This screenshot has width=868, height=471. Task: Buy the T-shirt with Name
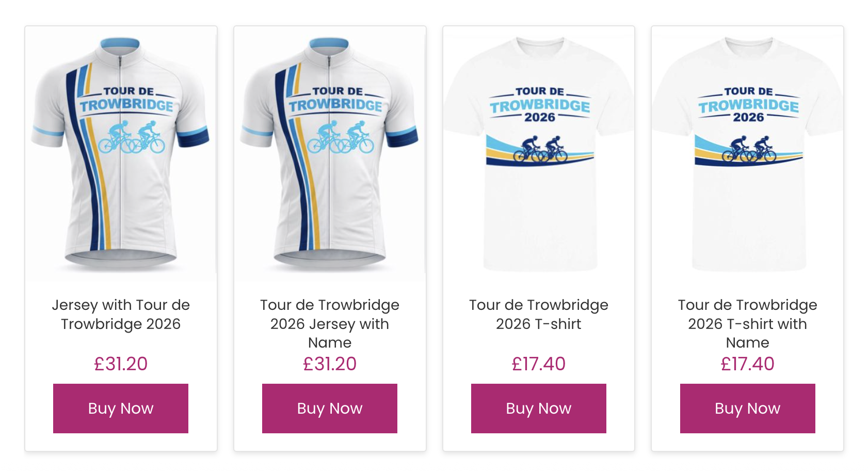[748, 408]
